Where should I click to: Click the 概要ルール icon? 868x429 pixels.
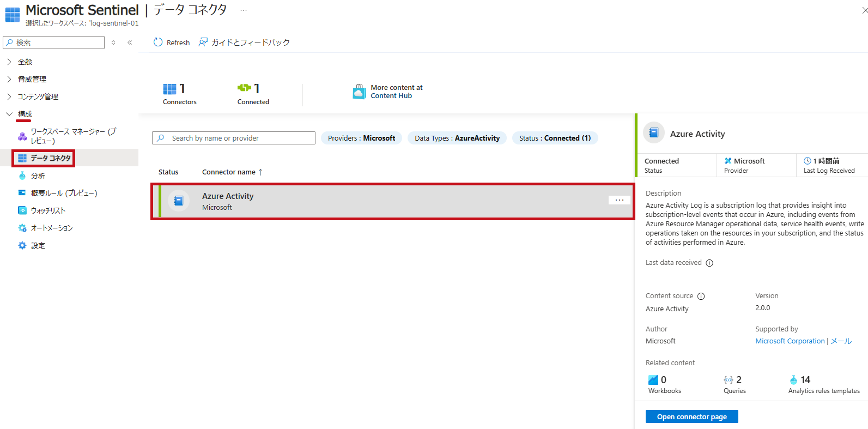point(22,192)
